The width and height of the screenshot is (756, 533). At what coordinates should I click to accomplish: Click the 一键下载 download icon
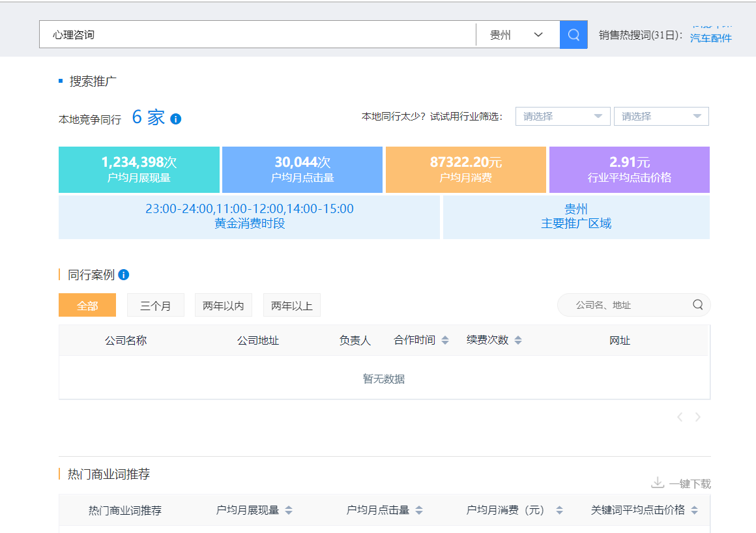[x=658, y=483]
